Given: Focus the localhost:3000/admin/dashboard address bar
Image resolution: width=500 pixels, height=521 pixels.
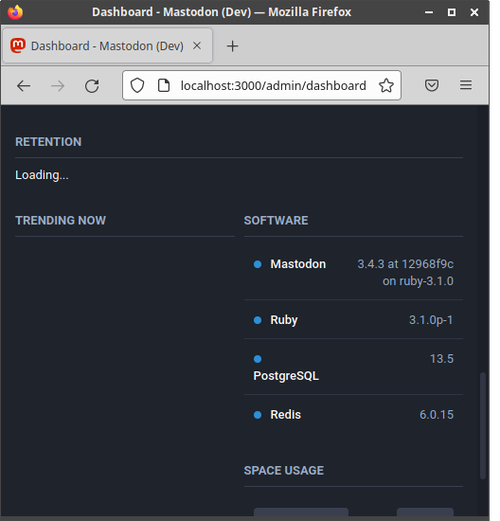Looking at the screenshot, I should pyautogui.click(x=273, y=86).
